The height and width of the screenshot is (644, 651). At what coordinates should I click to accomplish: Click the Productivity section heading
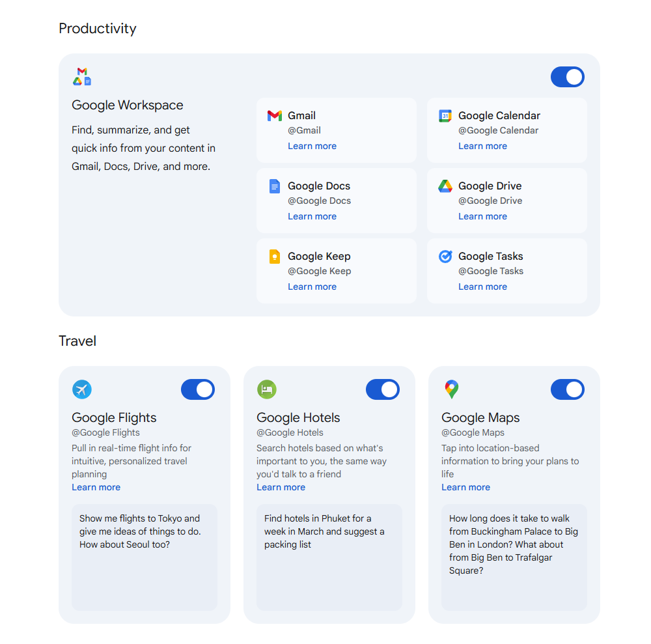coord(98,29)
